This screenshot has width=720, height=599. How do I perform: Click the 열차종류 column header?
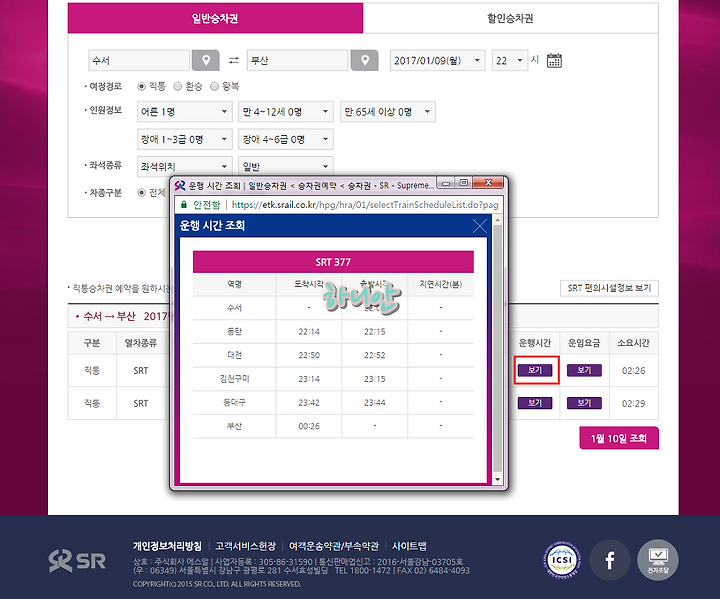pyautogui.click(x=141, y=343)
